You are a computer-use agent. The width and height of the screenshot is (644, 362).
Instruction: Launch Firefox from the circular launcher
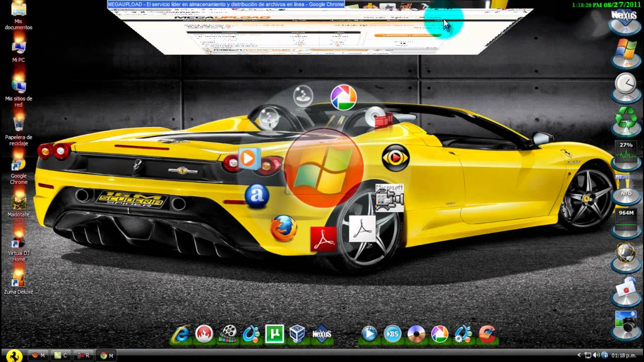(x=284, y=229)
